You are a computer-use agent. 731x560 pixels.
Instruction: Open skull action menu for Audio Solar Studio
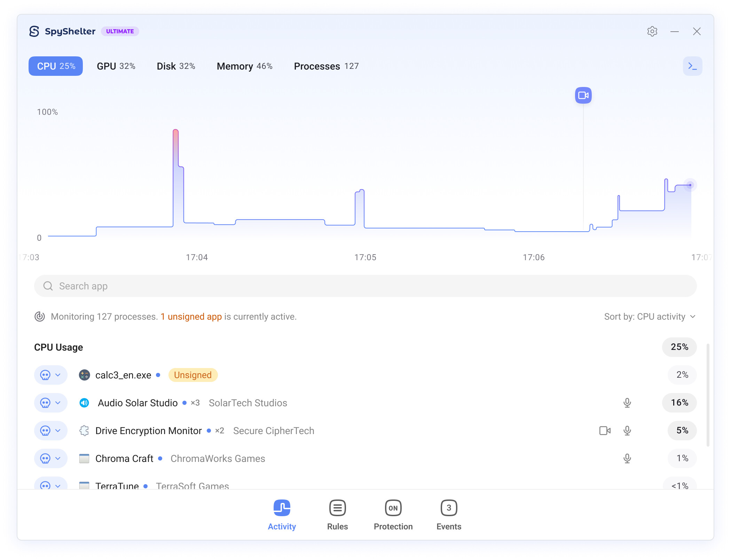point(50,403)
